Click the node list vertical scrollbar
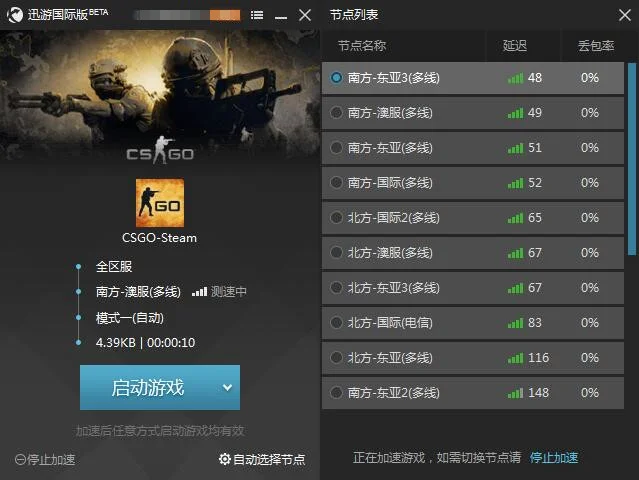 pos(632,159)
